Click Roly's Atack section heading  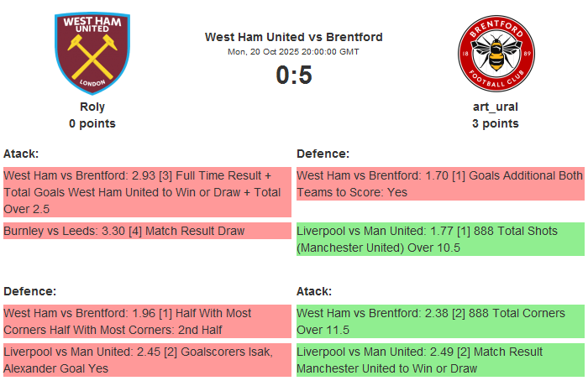[x=21, y=154]
